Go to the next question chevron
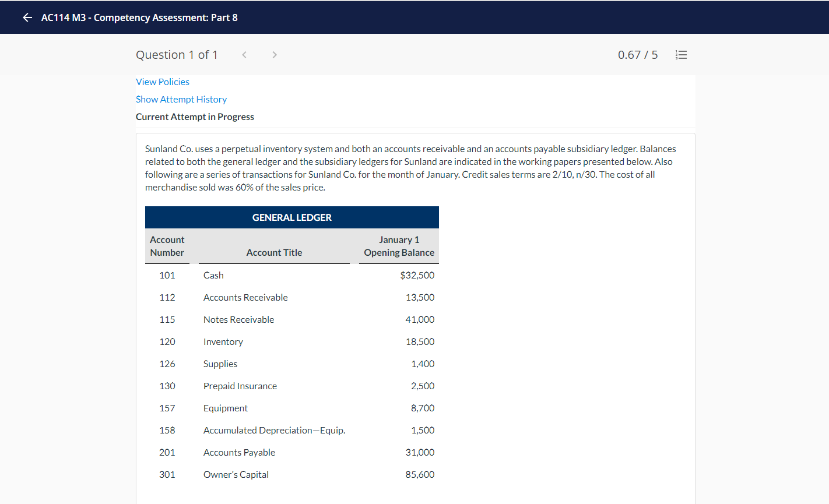 click(275, 55)
